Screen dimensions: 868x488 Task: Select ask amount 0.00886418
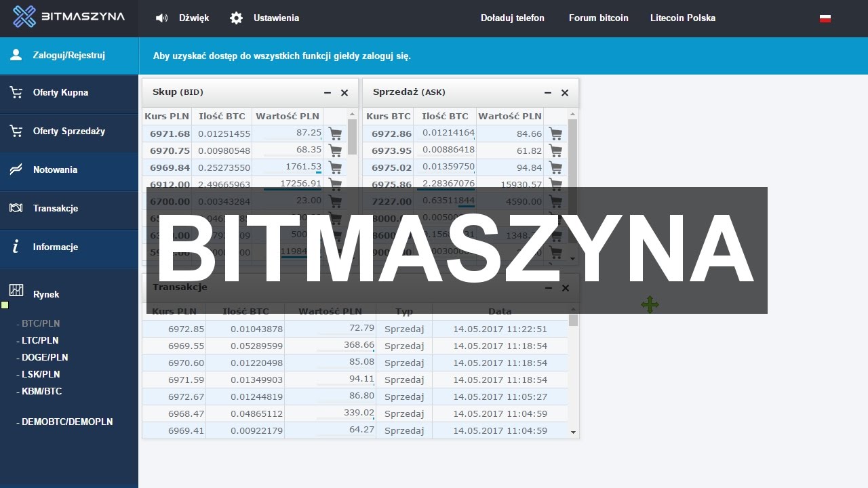[x=448, y=150]
